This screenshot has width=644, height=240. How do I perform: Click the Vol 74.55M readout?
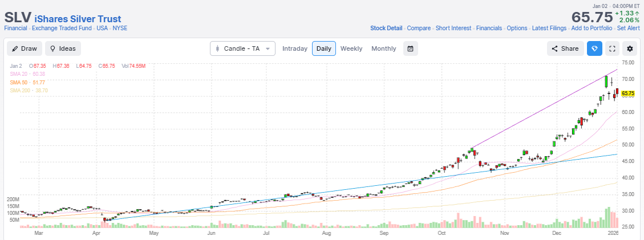[133, 66]
